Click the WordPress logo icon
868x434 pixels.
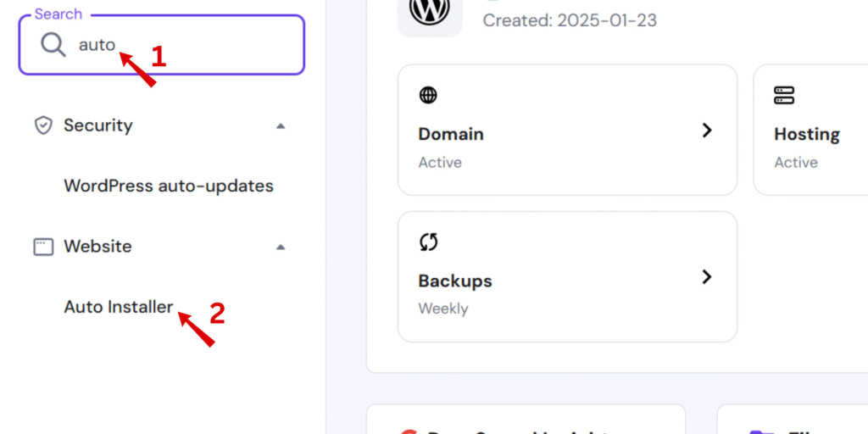pos(430,10)
